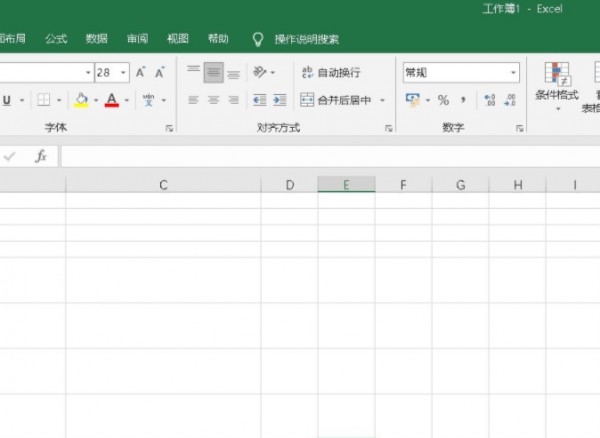The image size is (600, 438).
Task: Expand the borders dropdown arrow
Action: (59, 101)
